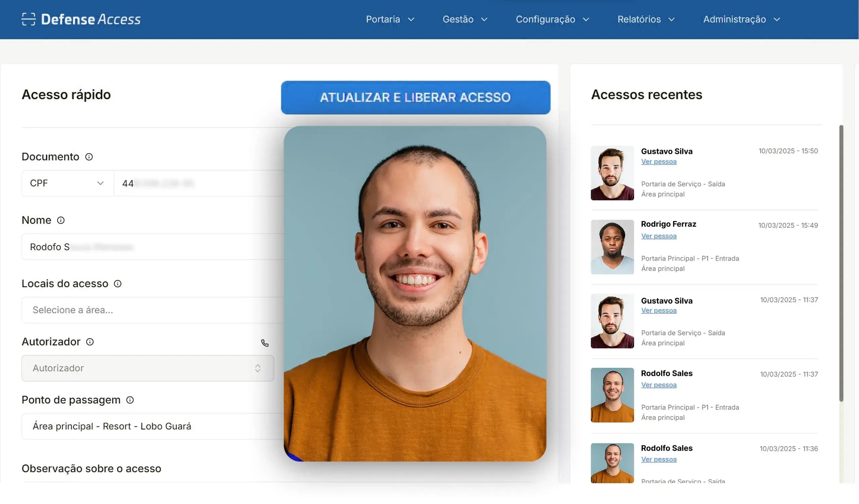Click the info icon next to Autorizador
The height and width of the screenshot is (504, 859).
90,342
